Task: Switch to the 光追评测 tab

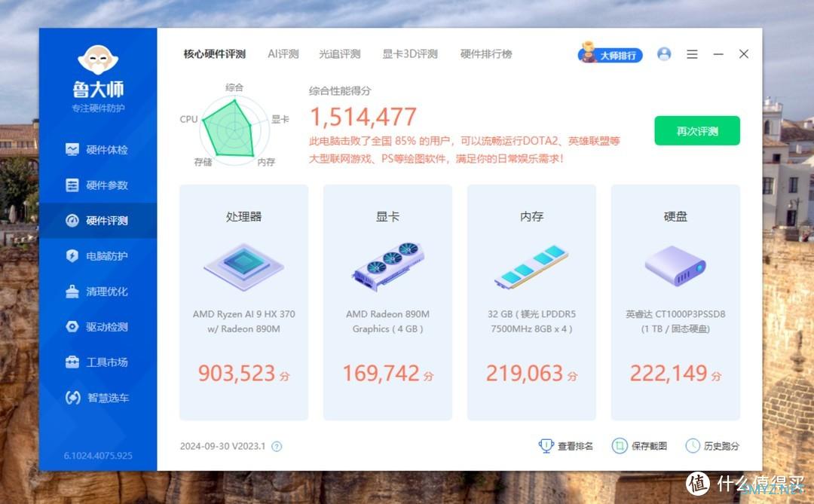Action: coord(339,54)
